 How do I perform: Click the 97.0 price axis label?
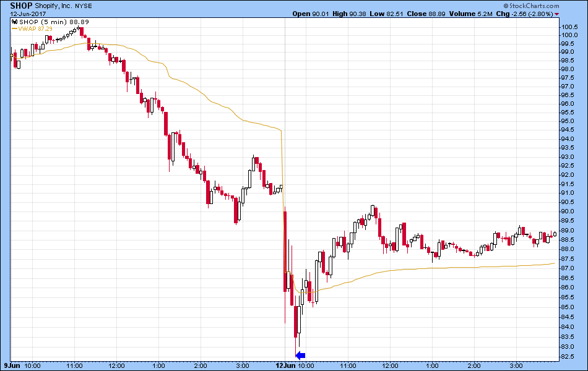pos(568,87)
